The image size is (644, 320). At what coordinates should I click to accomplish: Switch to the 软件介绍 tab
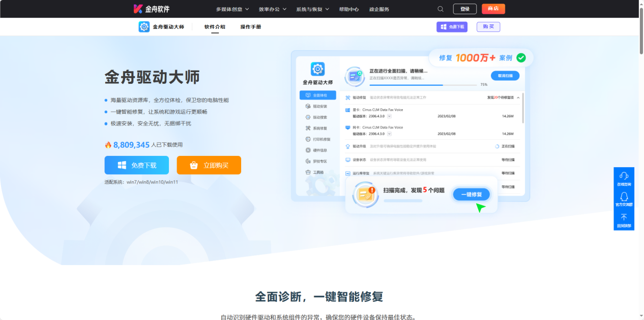pyautogui.click(x=215, y=27)
